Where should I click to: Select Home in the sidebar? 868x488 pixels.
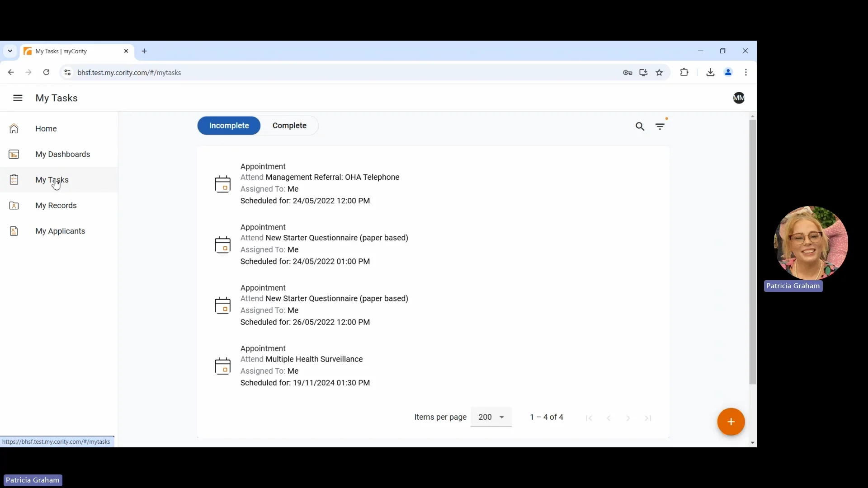(x=45, y=128)
